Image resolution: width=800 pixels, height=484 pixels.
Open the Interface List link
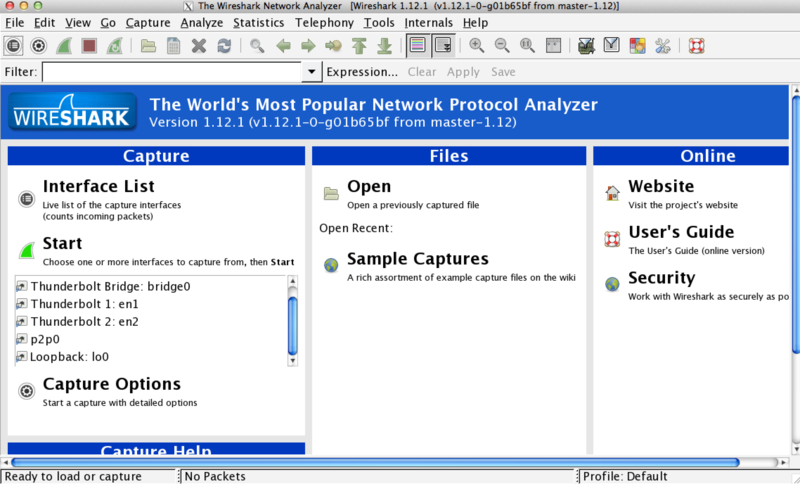click(x=98, y=186)
